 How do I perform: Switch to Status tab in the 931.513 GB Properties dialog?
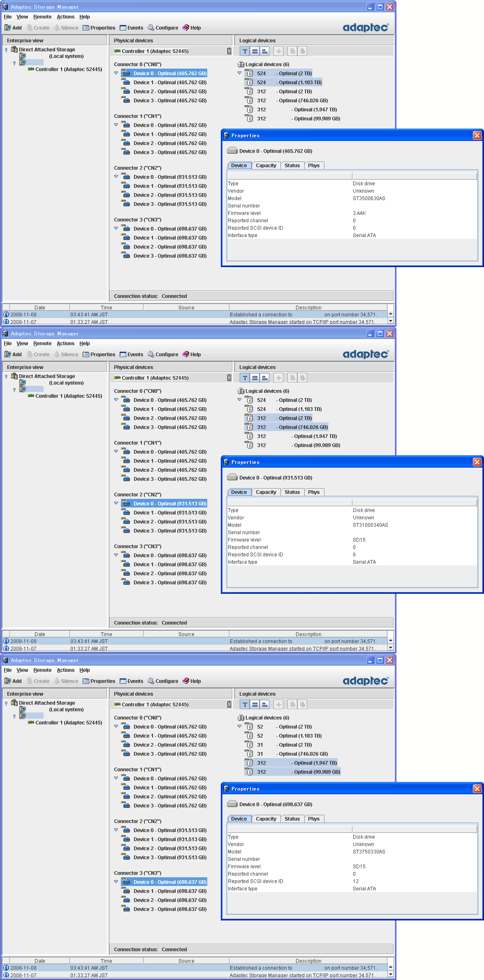(292, 492)
